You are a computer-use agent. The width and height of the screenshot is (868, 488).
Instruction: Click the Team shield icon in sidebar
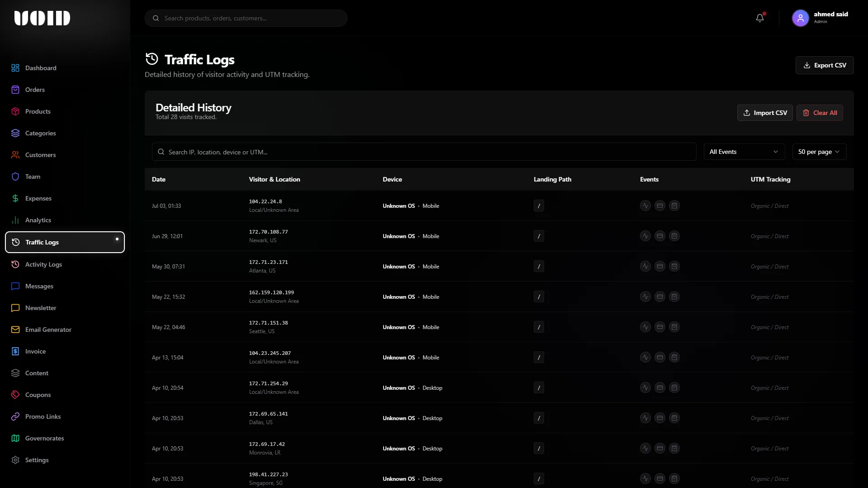[x=15, y=177]
